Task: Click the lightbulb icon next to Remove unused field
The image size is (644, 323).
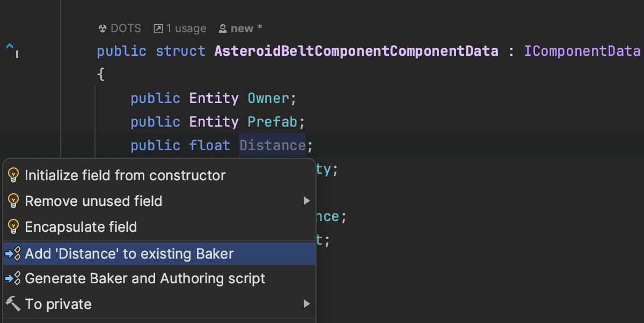Action: pyautogui.click(x=13, y=201)
